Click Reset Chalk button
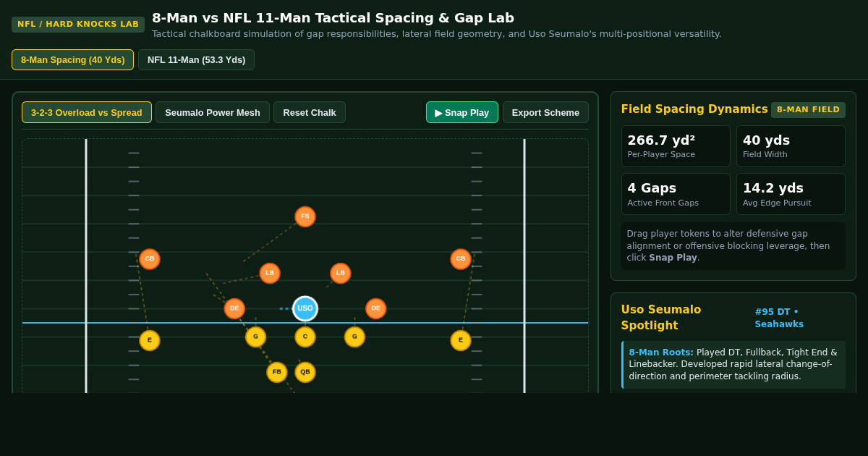868x456 pixels. (310, 112)
